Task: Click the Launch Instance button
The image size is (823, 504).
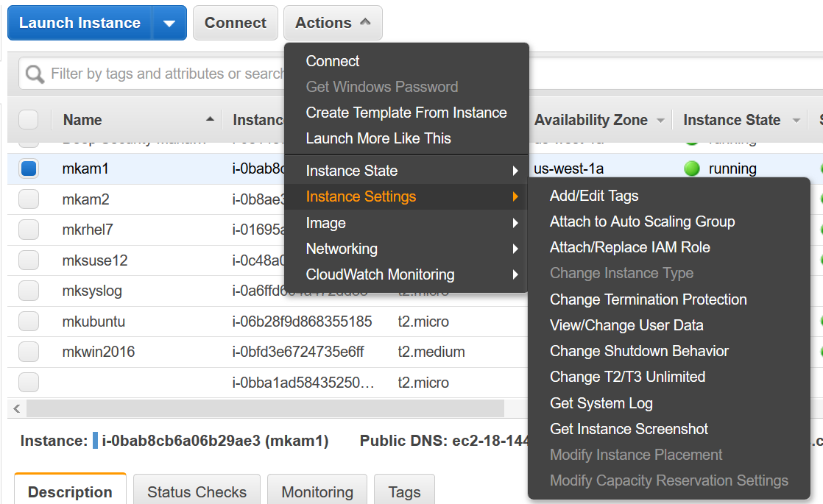Action: [80, 24]
